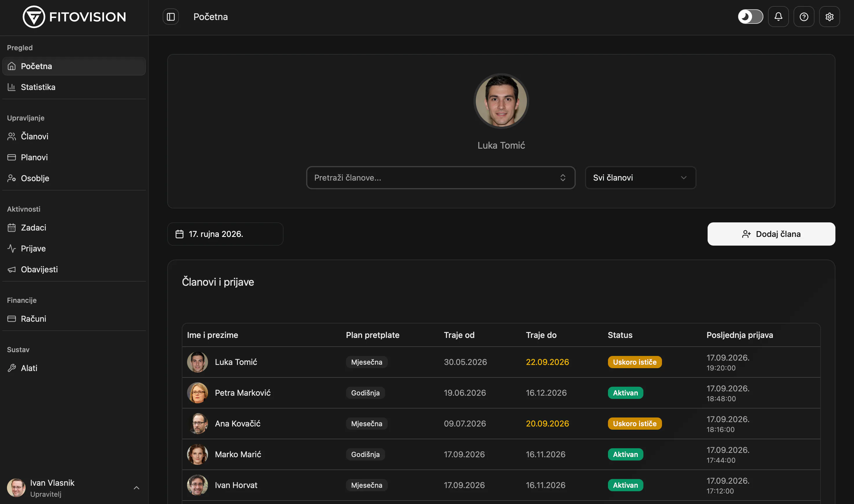Screen dimensions: 854x504
Task: Click large Luka Tomić profile photo
Action: [x=501, y=101]
